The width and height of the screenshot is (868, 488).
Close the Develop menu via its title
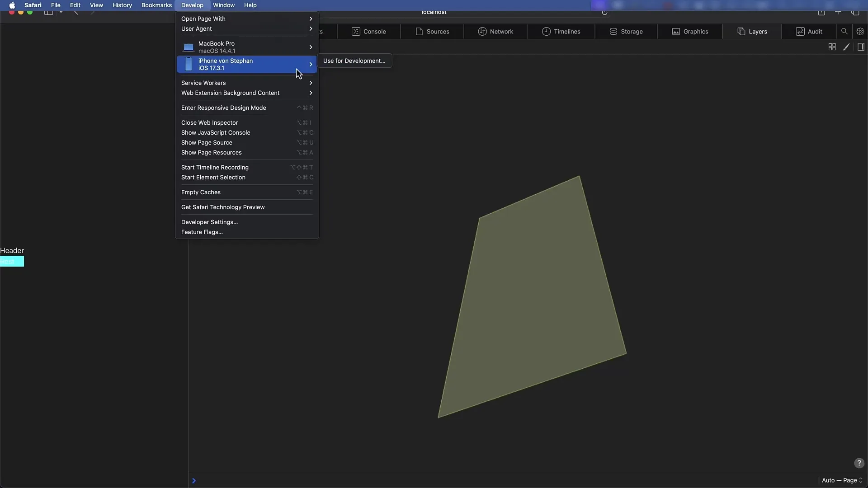(192, 5)
